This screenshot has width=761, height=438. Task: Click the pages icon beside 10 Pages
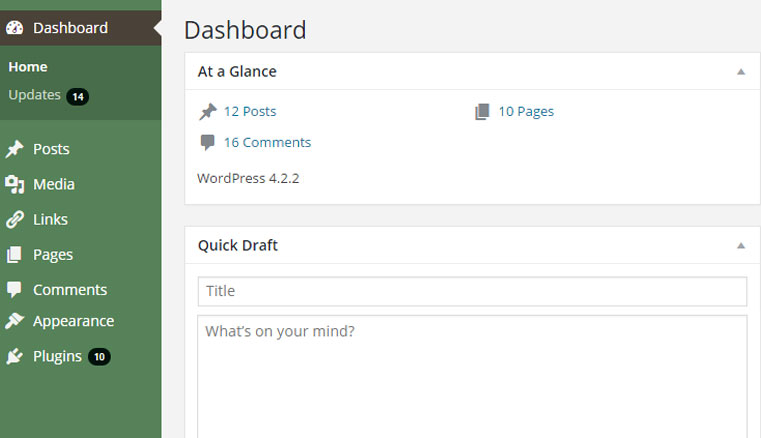(482, 112)
